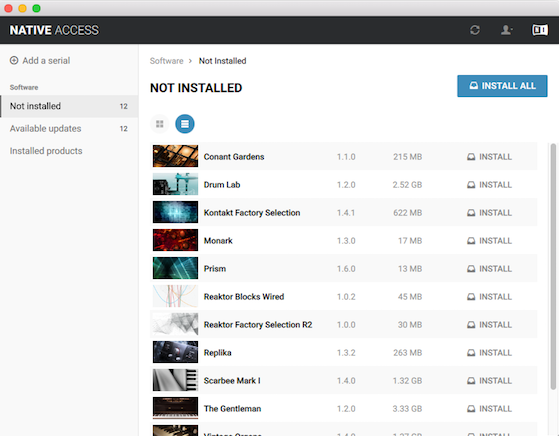This screenshot has height=436, width=559.
Task: Install Reaktor Factory Selection R2
Action: click(489, 325)
